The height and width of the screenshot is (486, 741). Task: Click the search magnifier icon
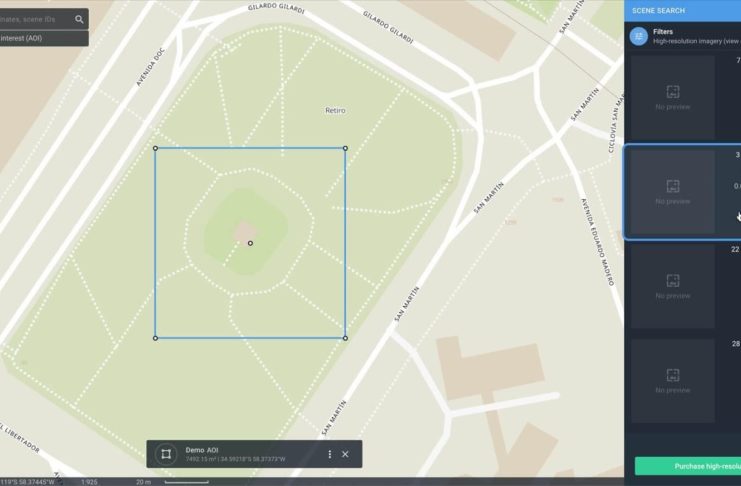(x=79, y=19)
